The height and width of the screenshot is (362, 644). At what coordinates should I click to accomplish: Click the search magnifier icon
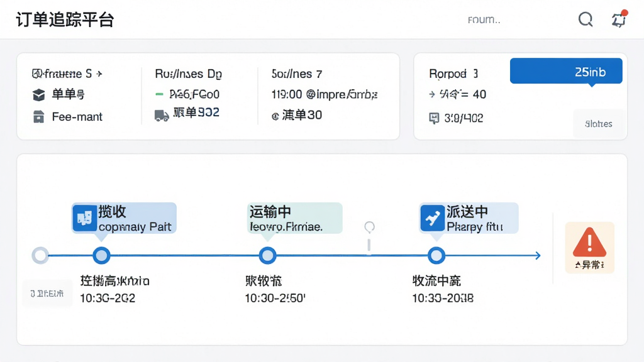[586, 19]
